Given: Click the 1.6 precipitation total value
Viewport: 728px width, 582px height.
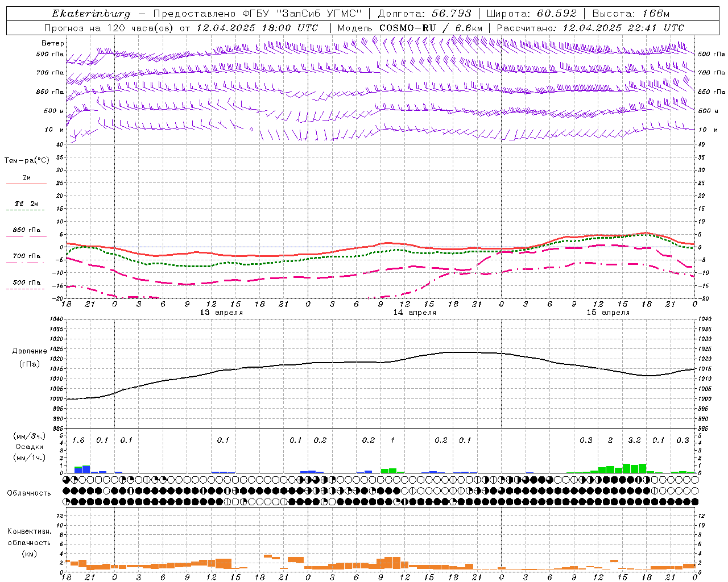Looking at the screenshot, I should (x=78, y=440).
